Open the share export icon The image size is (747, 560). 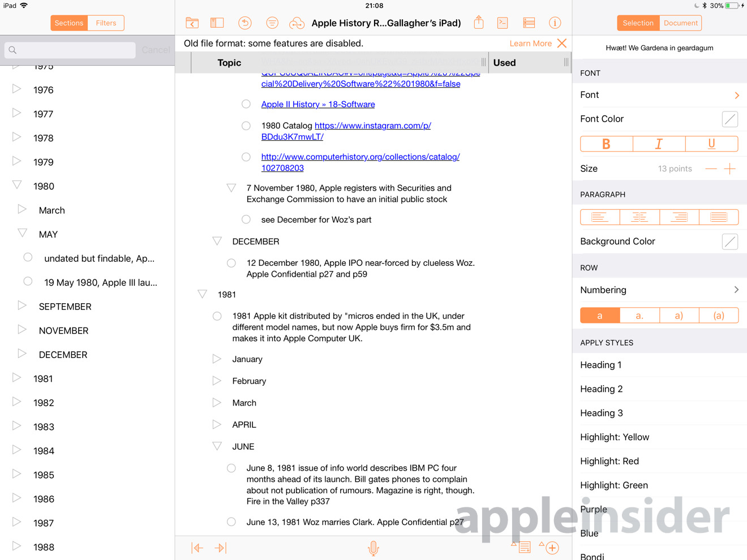tap(479, 23)
